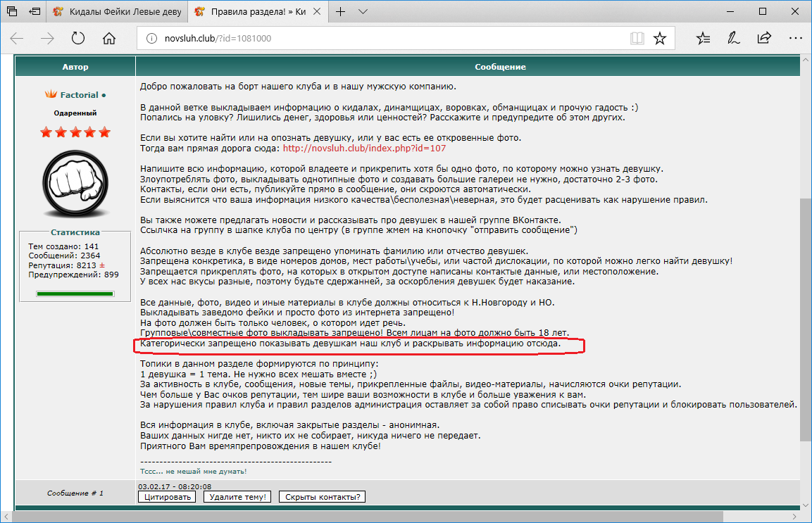Image resolution: width=812 pixels, height=523 pixels.
Task: Switch to the Кидалы Фейки tab
Action: [x=120, y=12]
